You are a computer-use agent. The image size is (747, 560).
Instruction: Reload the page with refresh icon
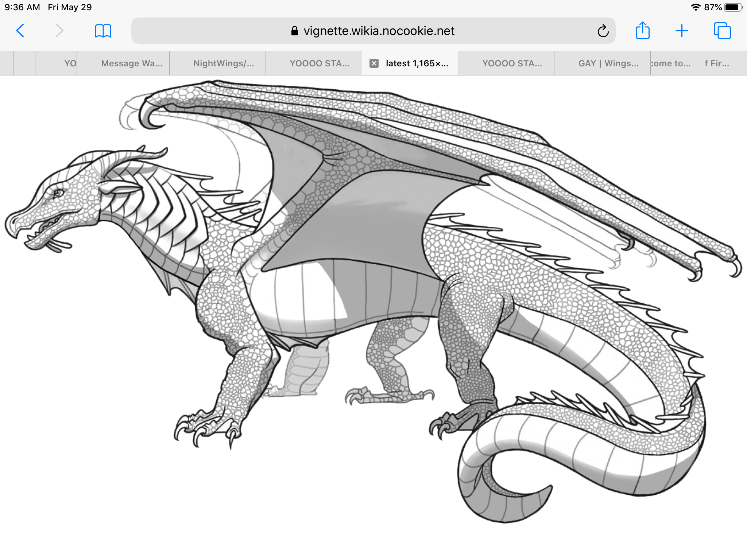(603, 31)
